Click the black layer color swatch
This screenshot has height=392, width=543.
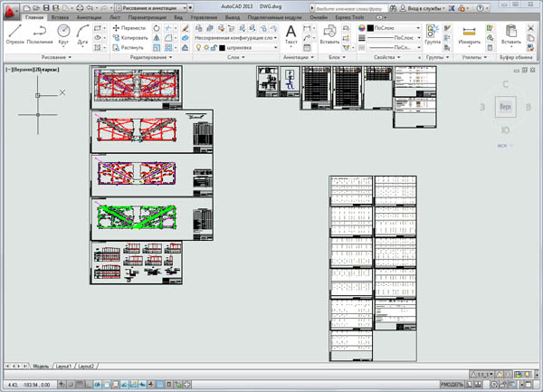pyautogui.click(x=222, y=47)
